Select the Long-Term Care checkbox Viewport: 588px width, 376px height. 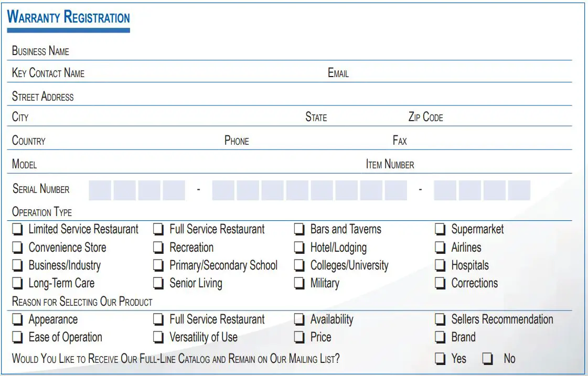click(18, 284)
